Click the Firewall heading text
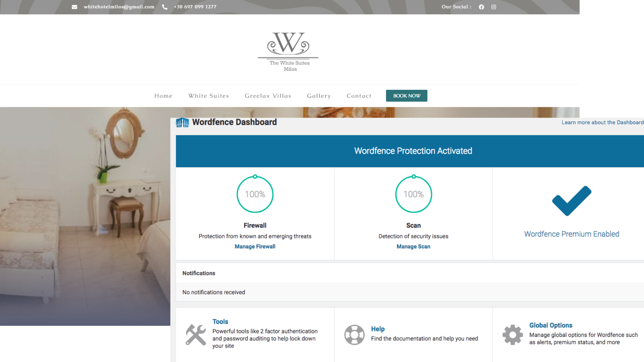The width and height of the screenshot is (644, 362). (x=255, y=226)
